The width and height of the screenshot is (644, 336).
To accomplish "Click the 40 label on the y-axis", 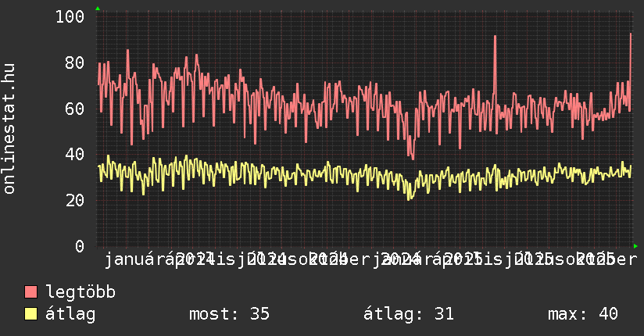I will [x=75, y=155].
